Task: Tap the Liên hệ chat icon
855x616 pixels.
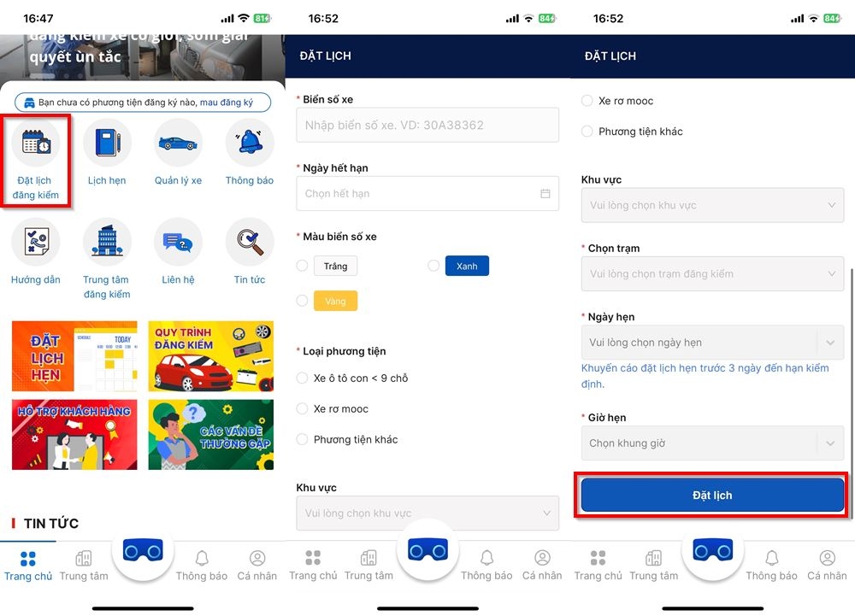Action: (178, 242)
